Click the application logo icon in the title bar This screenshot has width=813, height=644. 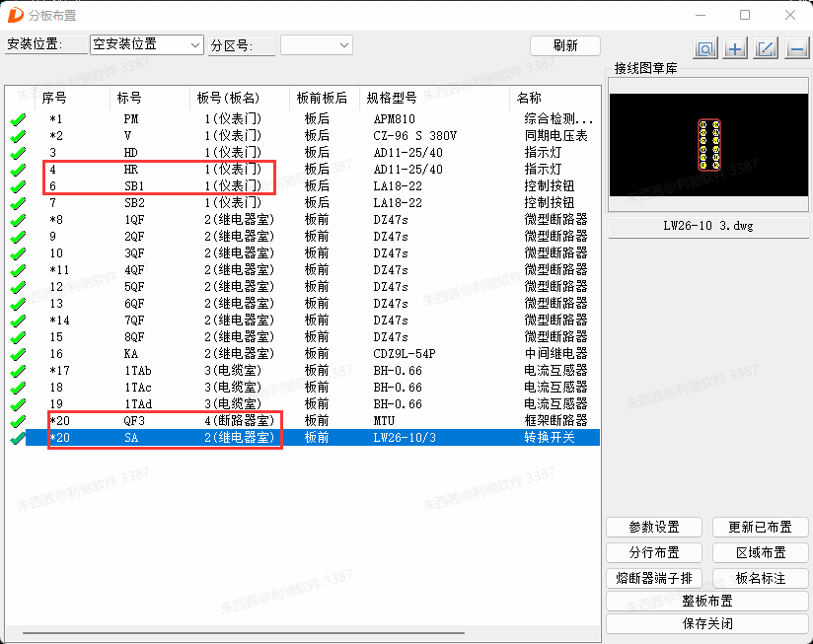[16, 15]
